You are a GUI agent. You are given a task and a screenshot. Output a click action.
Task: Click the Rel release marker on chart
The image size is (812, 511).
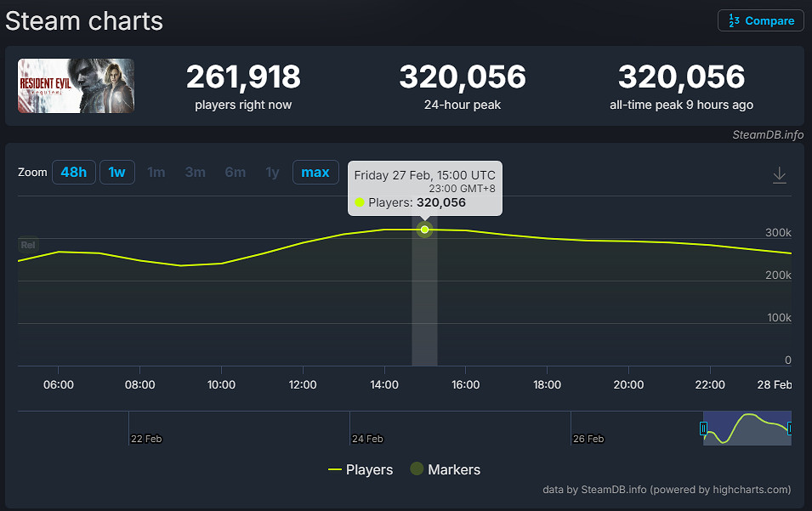pos(28,245)
